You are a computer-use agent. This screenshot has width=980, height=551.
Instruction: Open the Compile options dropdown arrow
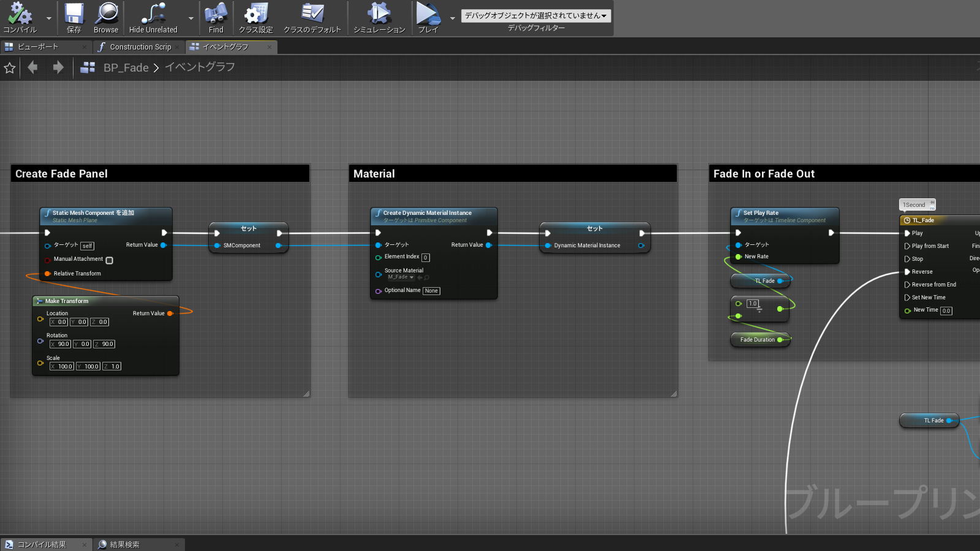coord(49,18)
